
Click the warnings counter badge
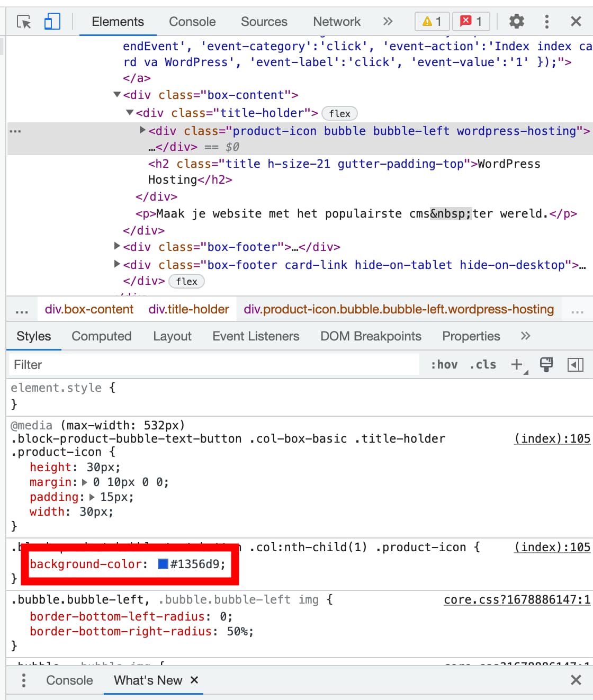[x=432, y=21]
